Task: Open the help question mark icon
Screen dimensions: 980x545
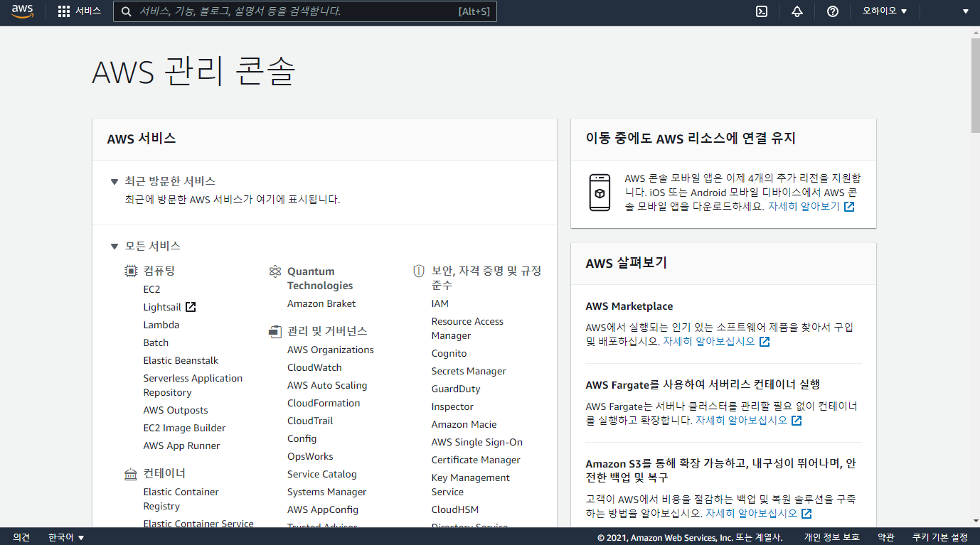Action: [x=833, y=11]
